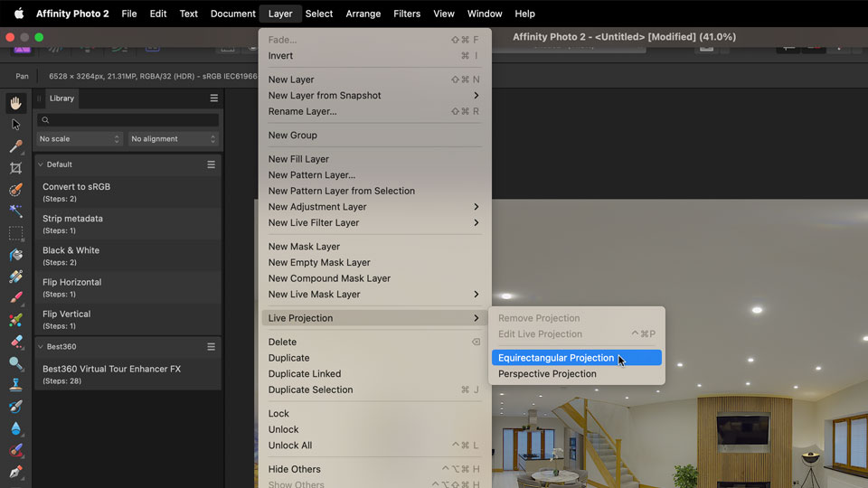The image size is (868, 488).
Task: Open the View menu
Action: click(443, 14)
